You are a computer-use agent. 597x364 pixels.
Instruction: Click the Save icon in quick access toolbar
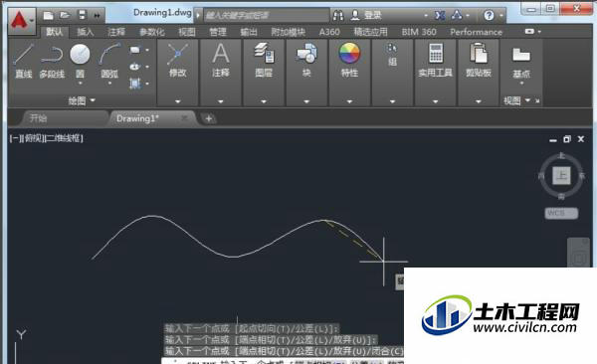pos(82,15)
